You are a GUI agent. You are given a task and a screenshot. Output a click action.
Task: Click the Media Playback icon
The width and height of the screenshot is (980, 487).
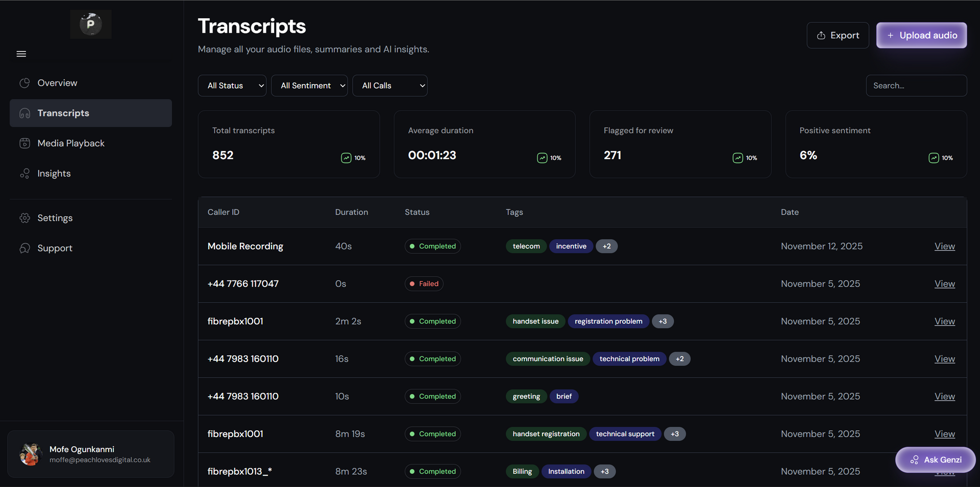click(x=25, y=143)
